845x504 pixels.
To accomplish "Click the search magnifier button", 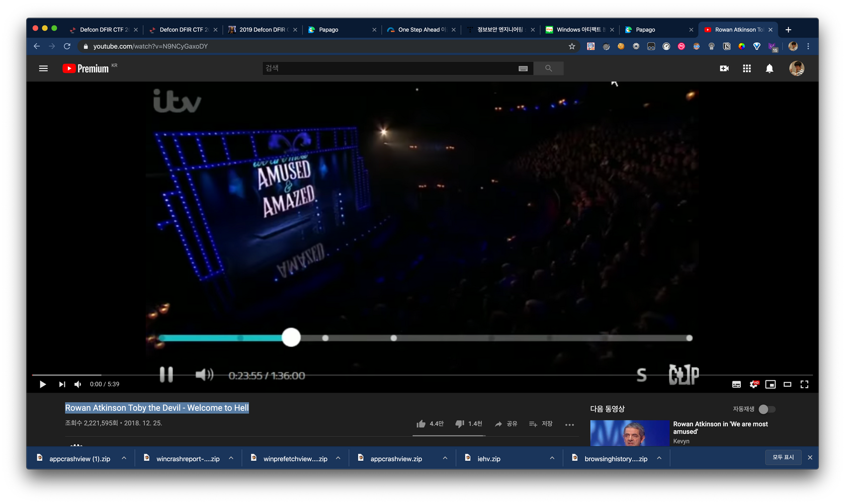I will pos(548,68).
